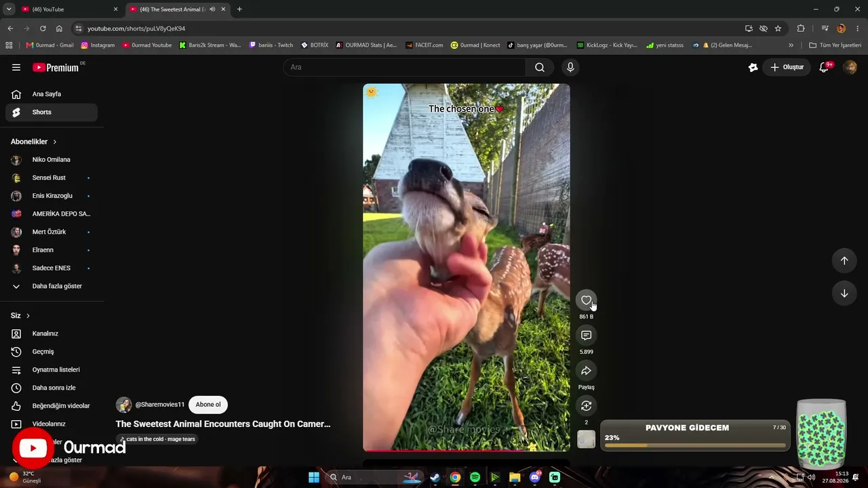This screenshot has width=868, height=488.
Task: Open the FACEIT.com bookmark
Action: click(x=424, y=45)
